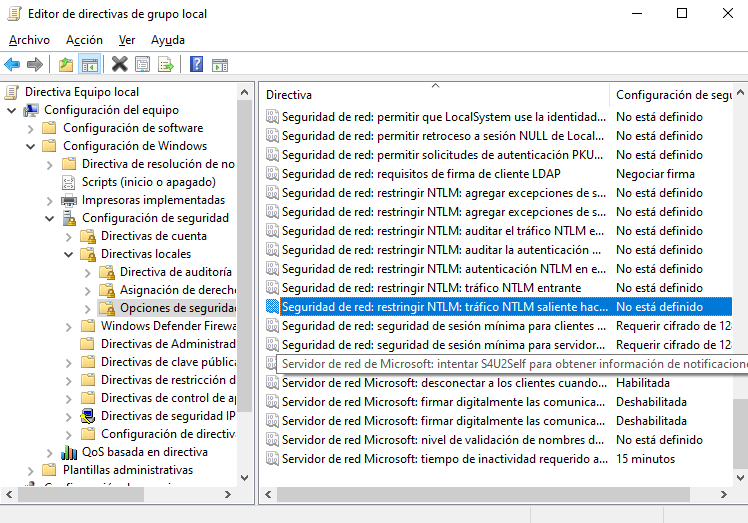Open Properties from the toolbar icon
This screenshot has height=523, width=748.
tap(142, 65)
